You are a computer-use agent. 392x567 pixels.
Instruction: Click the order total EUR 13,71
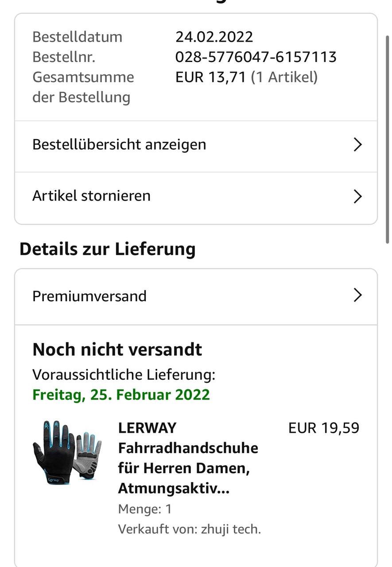point(210,77)
